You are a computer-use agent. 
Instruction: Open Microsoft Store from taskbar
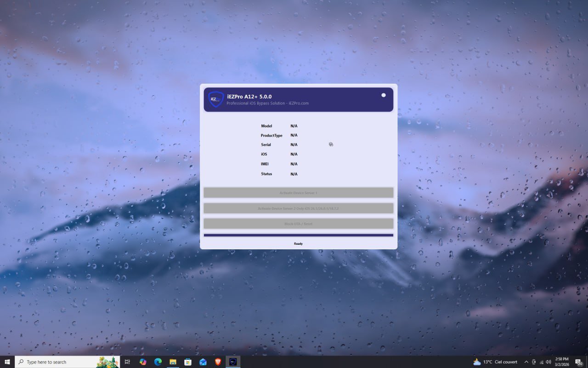188,362
